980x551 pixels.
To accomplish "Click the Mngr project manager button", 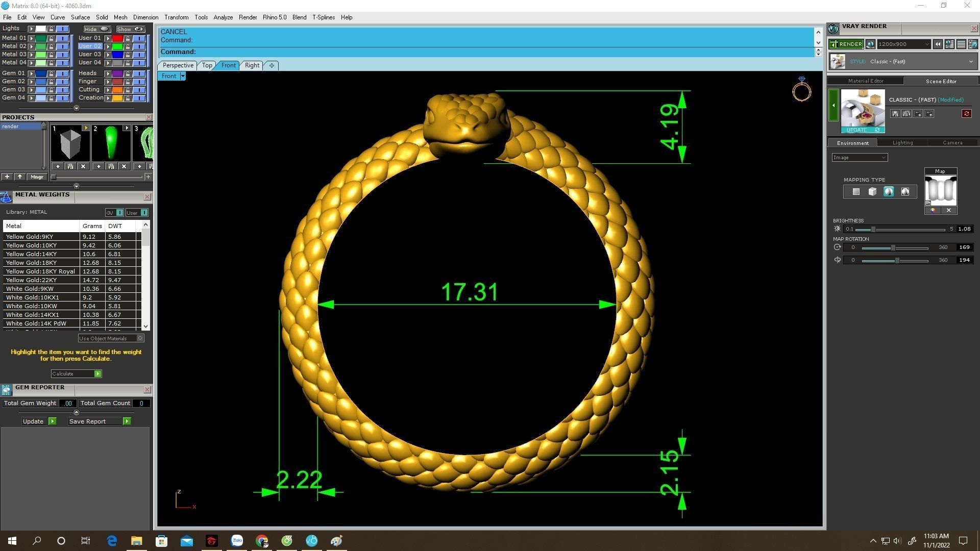I will click(37, 177).
